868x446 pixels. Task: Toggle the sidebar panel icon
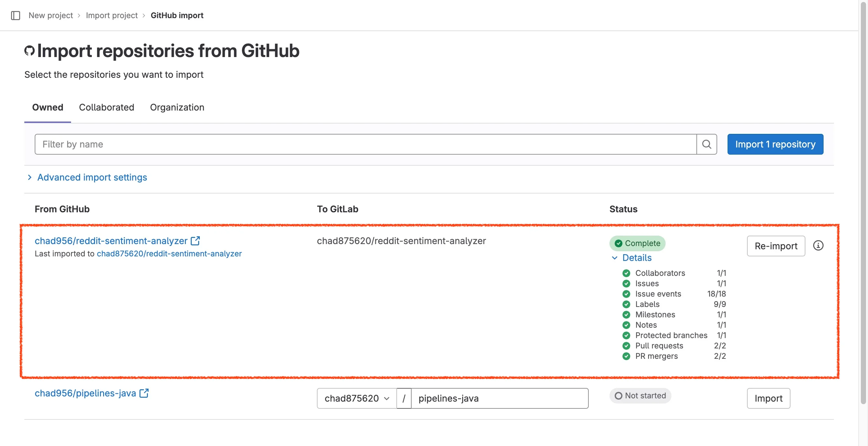click(16, 16)
